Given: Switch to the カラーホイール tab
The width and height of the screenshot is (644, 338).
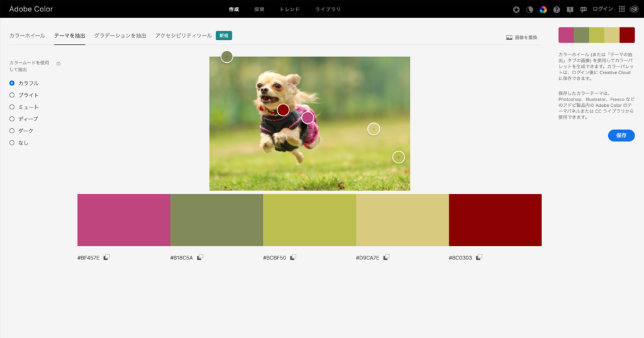Looking at the screenshot, I should 27,36.
